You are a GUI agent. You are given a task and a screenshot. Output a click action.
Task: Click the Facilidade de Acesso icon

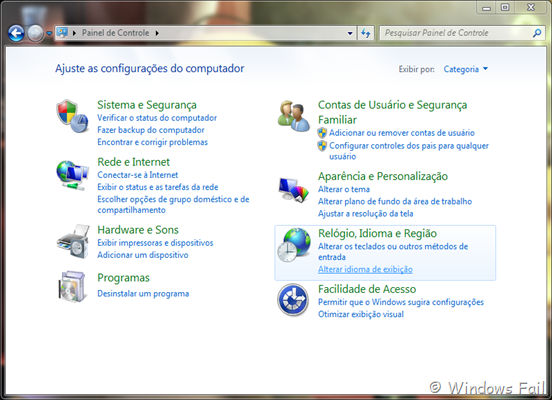click(293, 300)
